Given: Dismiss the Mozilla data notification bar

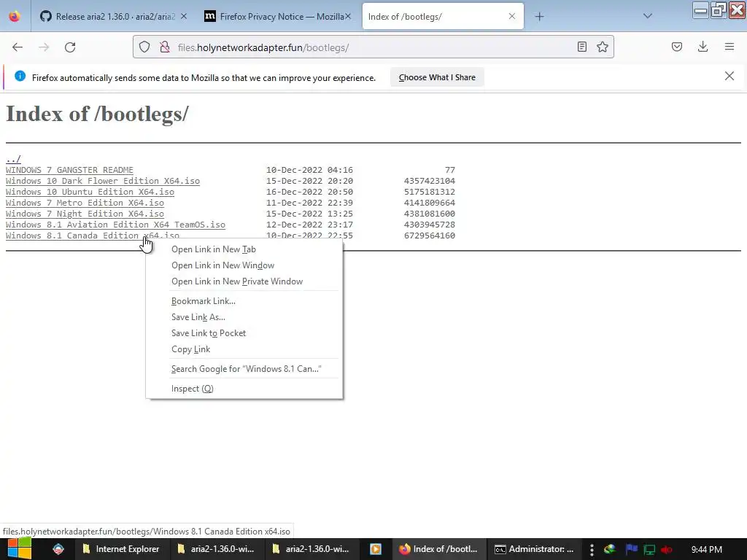Looking at the screenshot, I should pos(729,76).
